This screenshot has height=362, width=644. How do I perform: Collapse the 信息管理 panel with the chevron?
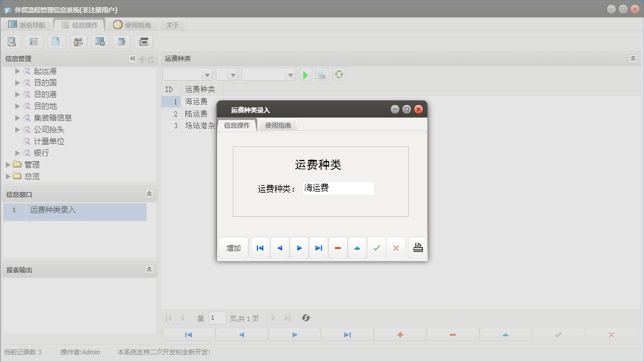(x=132, y=58)
